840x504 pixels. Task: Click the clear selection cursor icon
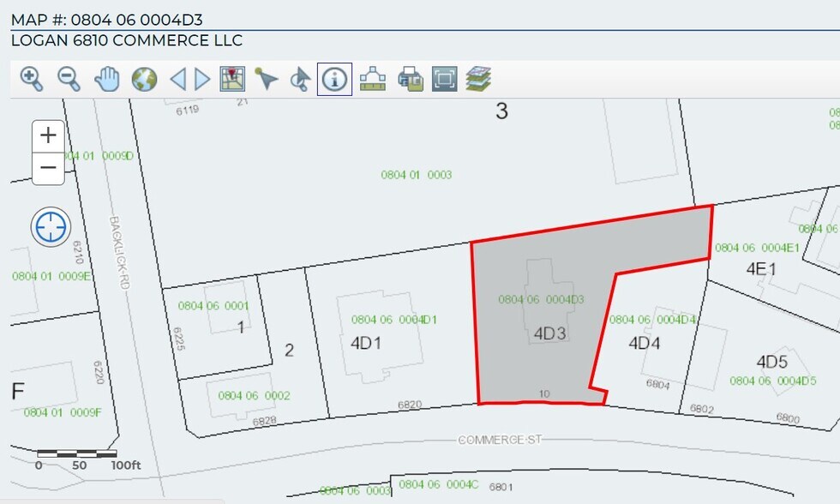(299, 80)
